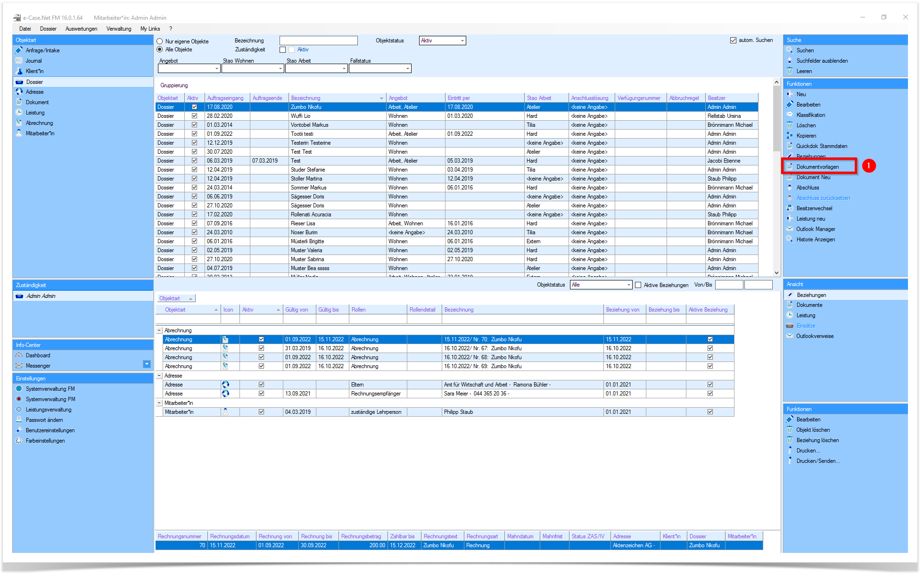
Task: Click the Objekt löschen trash icon
Action: click(790, 429)
